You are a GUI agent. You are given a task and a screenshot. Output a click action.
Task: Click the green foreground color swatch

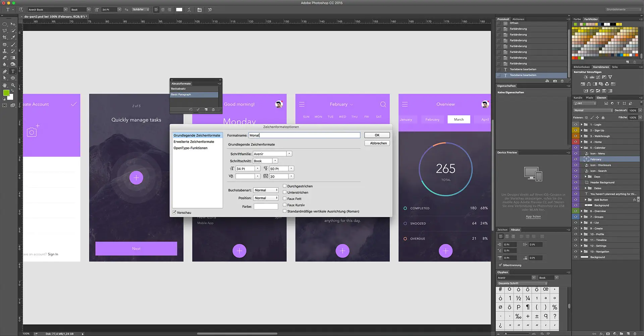(x=6, y=93)
